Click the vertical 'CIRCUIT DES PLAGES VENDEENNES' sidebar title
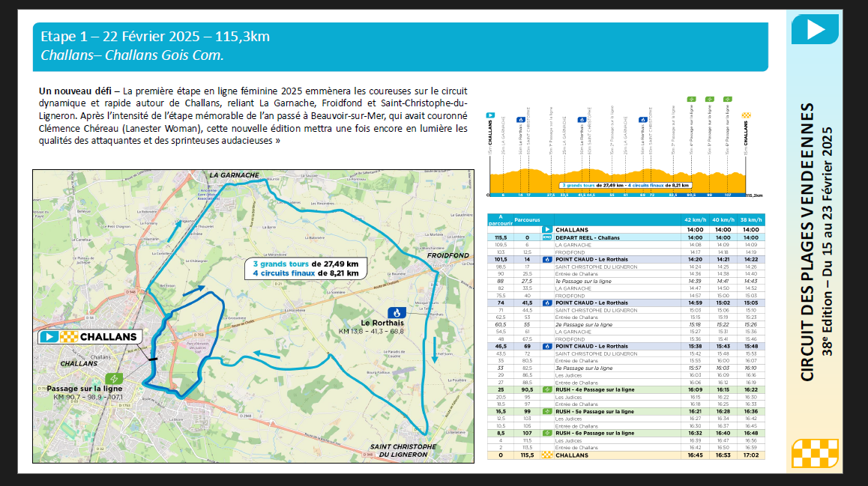 point(808,242)
